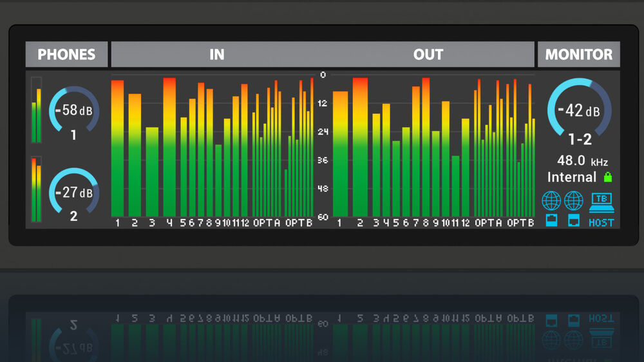Screen dimensions: 644x362
Task: Click the first Ethernet port icon
Action: [x=551, y=221]
